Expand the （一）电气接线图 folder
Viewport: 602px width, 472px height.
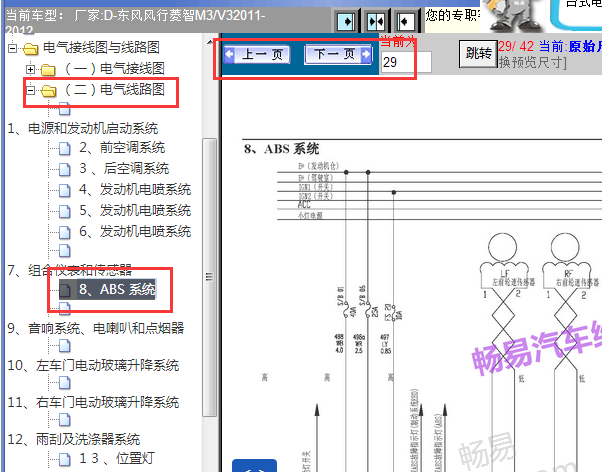coord(30,70)
